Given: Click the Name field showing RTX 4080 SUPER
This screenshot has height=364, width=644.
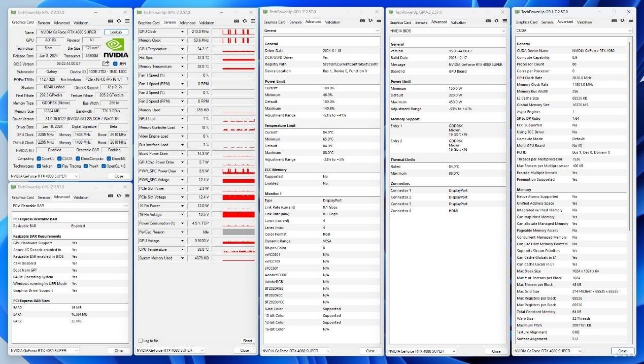Looking at the screenshot, I should (x=69, y=32).
